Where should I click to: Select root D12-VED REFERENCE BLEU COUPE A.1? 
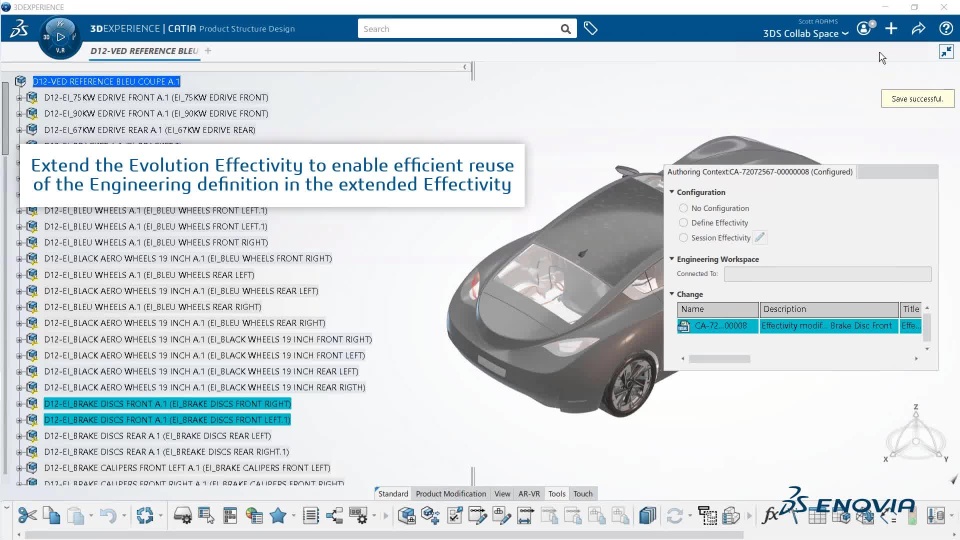106,81
